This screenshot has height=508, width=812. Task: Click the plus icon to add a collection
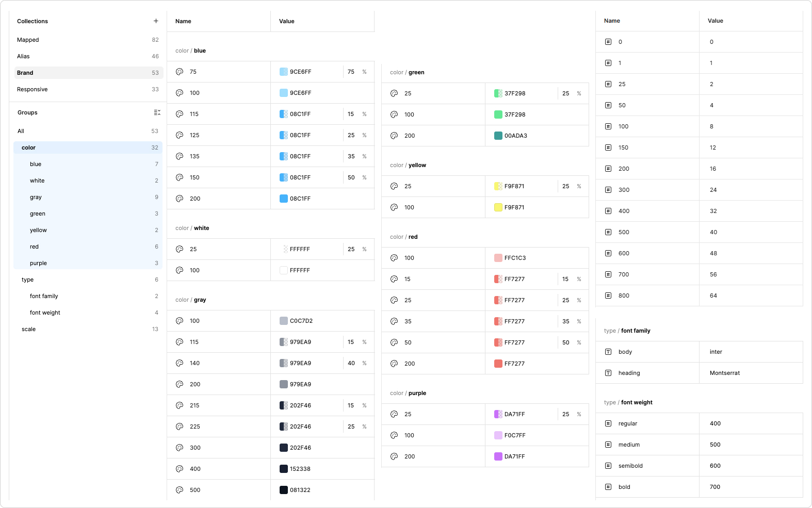156,21
